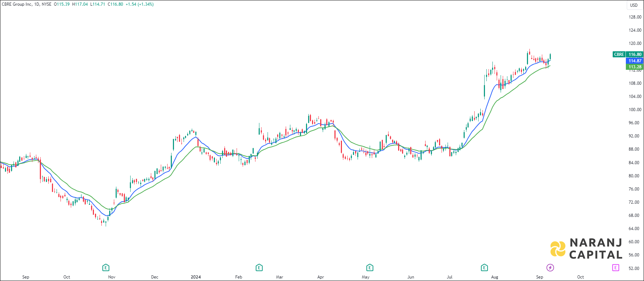Click the green 113.28 indicator value label
Screen dimensions: 644x281
[635, 67]
